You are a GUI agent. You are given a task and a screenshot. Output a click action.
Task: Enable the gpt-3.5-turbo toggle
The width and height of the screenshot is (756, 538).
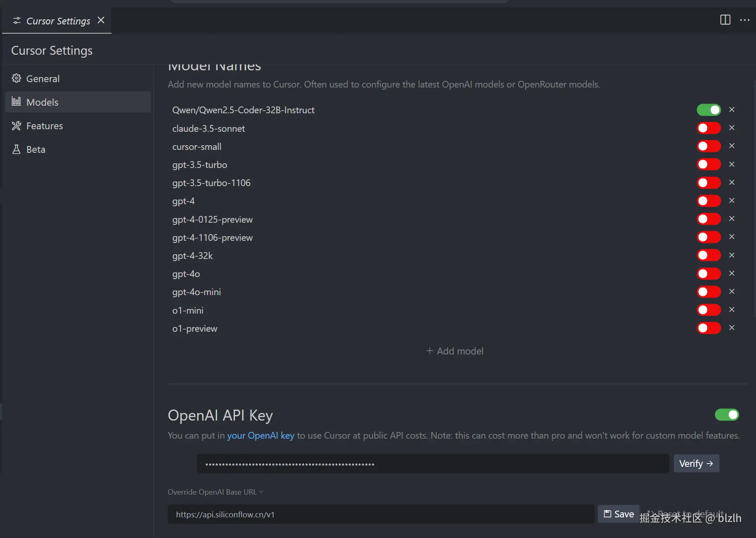click(709, 164)
